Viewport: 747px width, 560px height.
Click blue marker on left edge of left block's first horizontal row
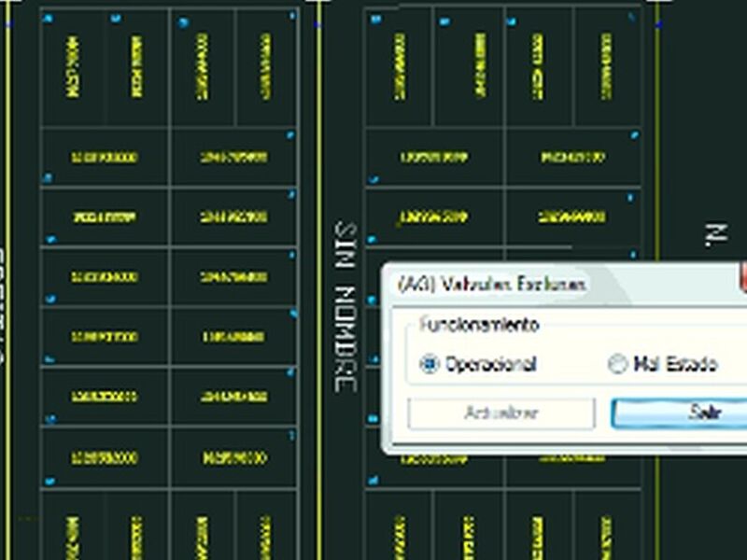[x=46, y=177]
